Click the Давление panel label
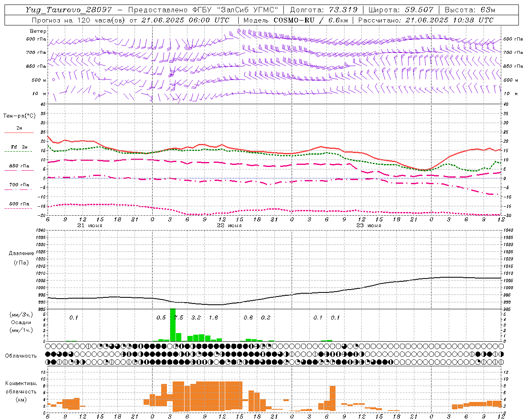Screen dimensions: 525x420 pos(21,253)
